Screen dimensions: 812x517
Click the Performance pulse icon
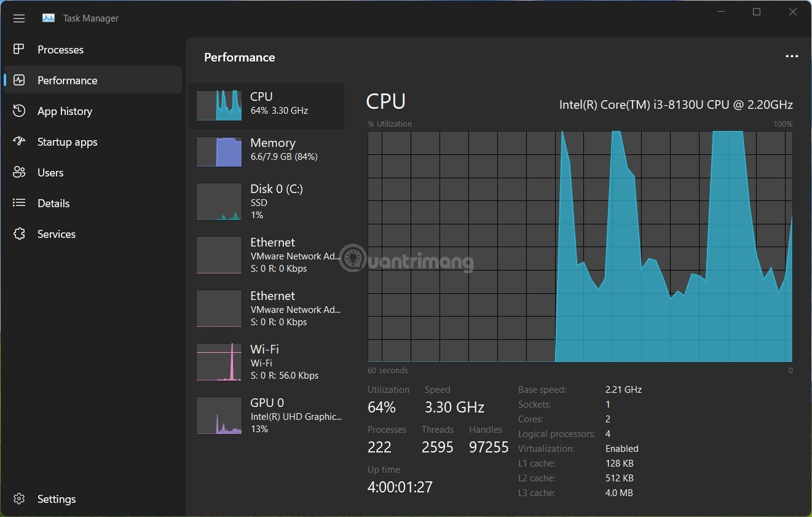19,80
